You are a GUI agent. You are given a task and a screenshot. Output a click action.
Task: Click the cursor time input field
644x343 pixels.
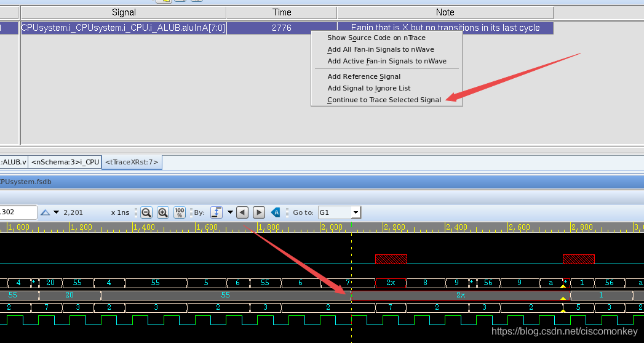18,212
